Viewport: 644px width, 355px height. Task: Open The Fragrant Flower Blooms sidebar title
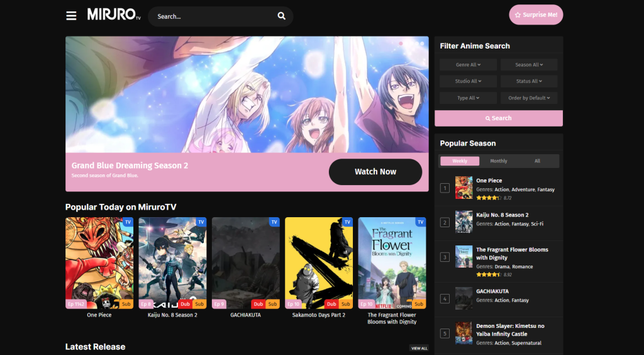point(512,254)
